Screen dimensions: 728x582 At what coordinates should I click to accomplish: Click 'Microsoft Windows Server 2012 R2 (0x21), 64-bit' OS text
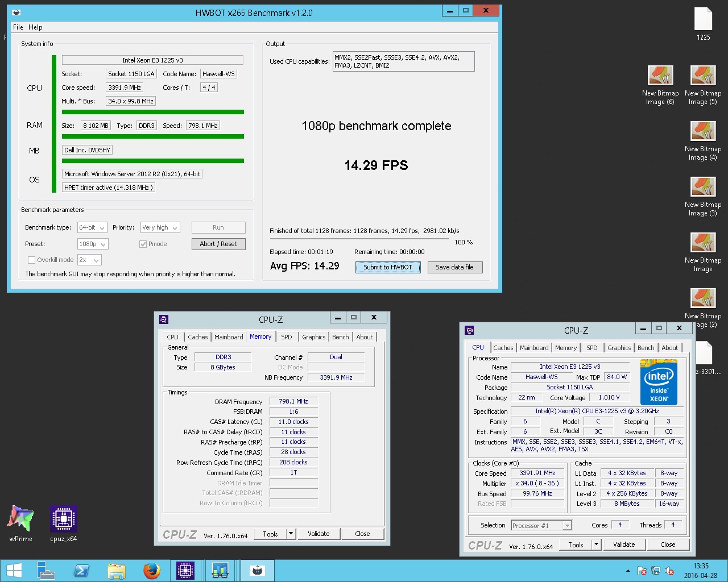tap(132, 174)
